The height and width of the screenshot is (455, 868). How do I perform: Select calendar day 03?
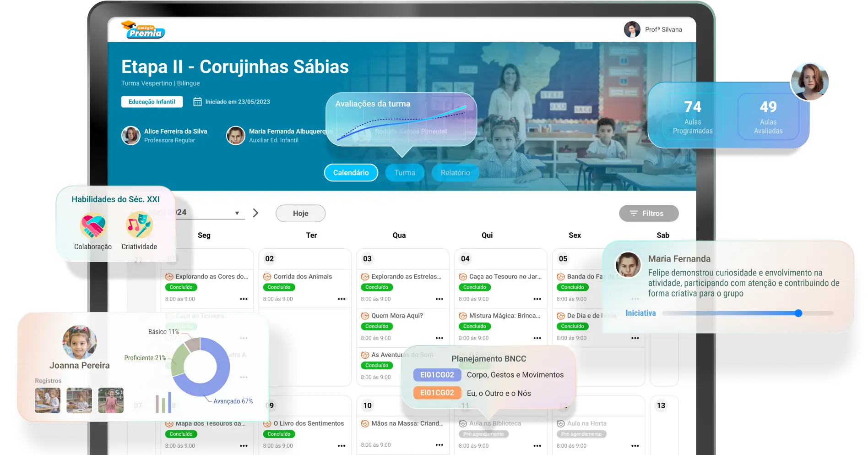pos(367,259)
